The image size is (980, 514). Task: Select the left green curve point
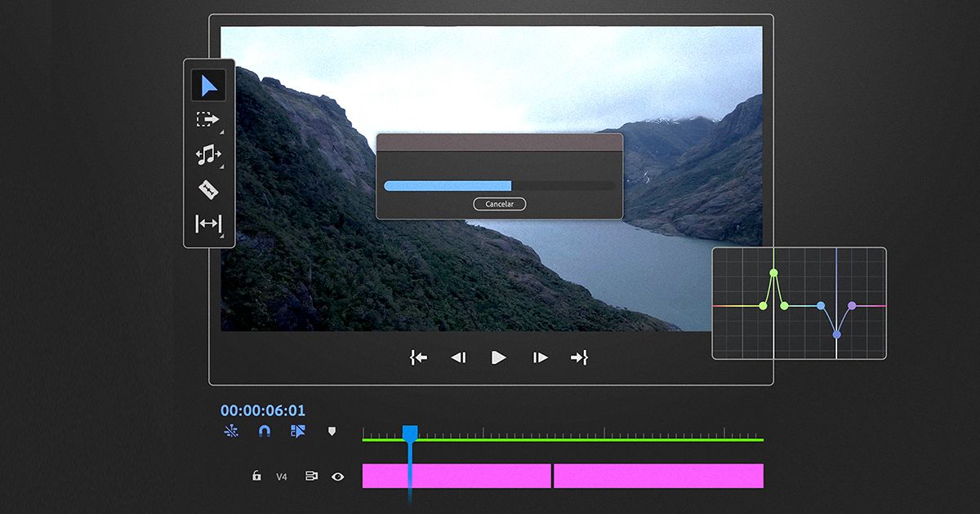(763, 306)
